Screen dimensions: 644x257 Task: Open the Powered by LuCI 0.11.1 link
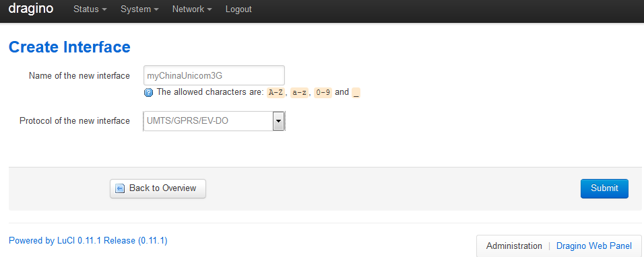tap(88, 241)
